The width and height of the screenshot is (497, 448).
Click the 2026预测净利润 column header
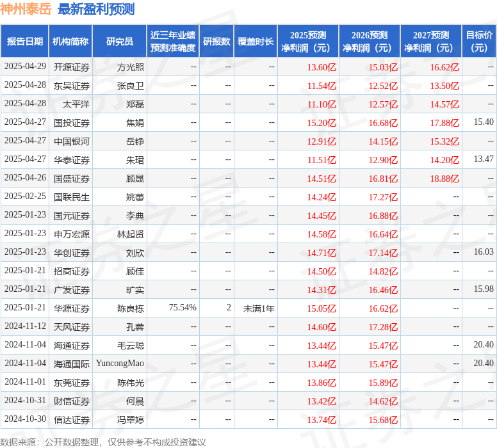(x=370, y=42)
